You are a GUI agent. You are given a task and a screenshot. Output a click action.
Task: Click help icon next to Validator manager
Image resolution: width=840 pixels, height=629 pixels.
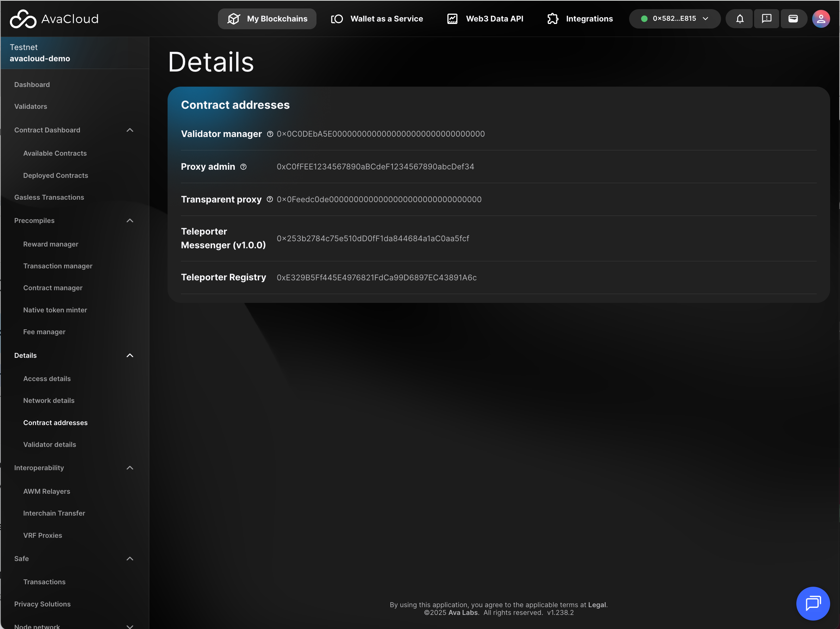pos(270,134)
